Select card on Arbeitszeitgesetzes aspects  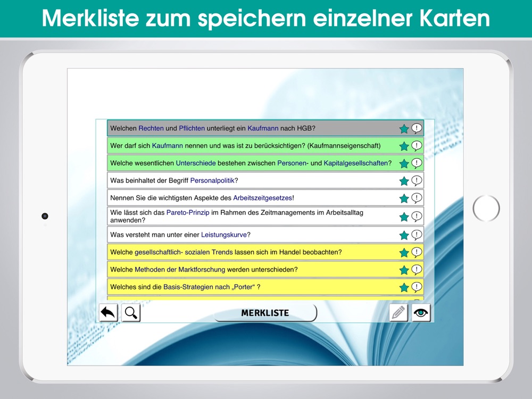point(265,198)
